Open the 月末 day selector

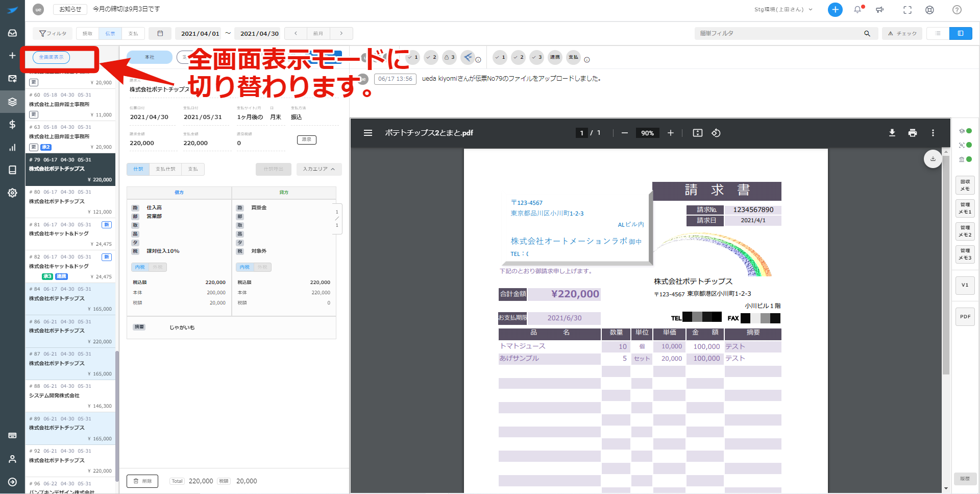click(x=276, y=117)
